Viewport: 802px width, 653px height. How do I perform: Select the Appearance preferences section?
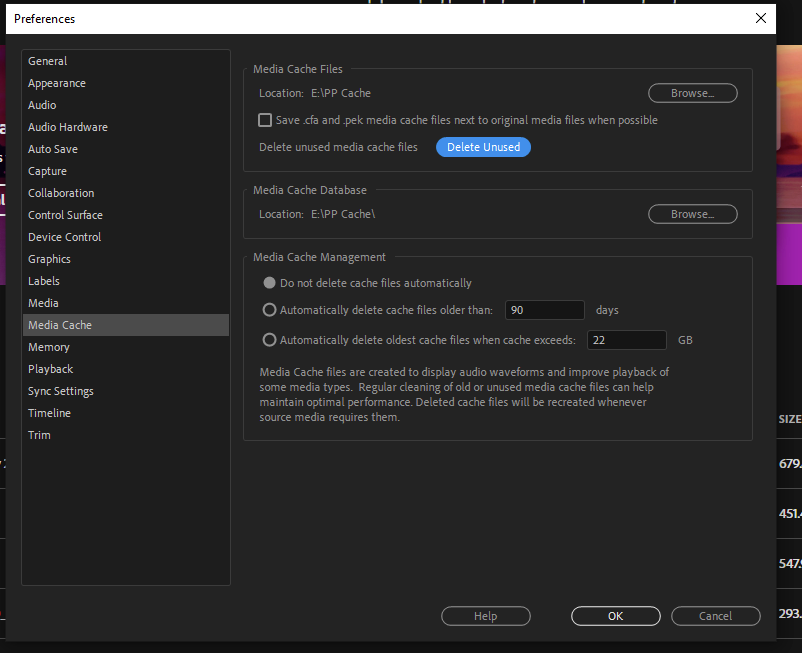[x=56, y=83]
